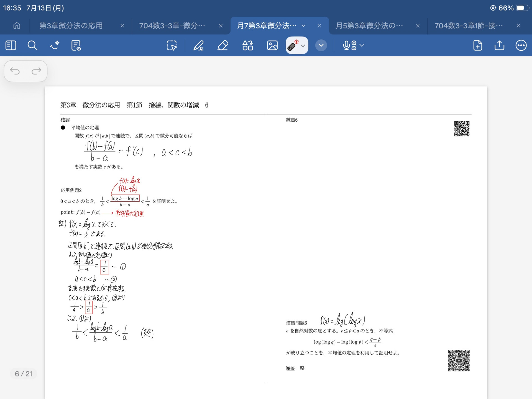Tap the 練習6 heading
Viewport: 532px width, 399px height.
click(292, 120)
